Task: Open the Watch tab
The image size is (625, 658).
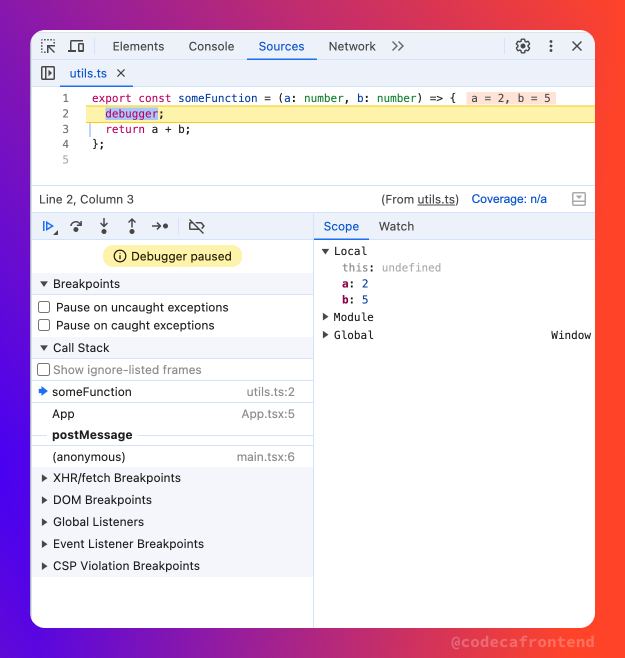Action: click(396, 226)
